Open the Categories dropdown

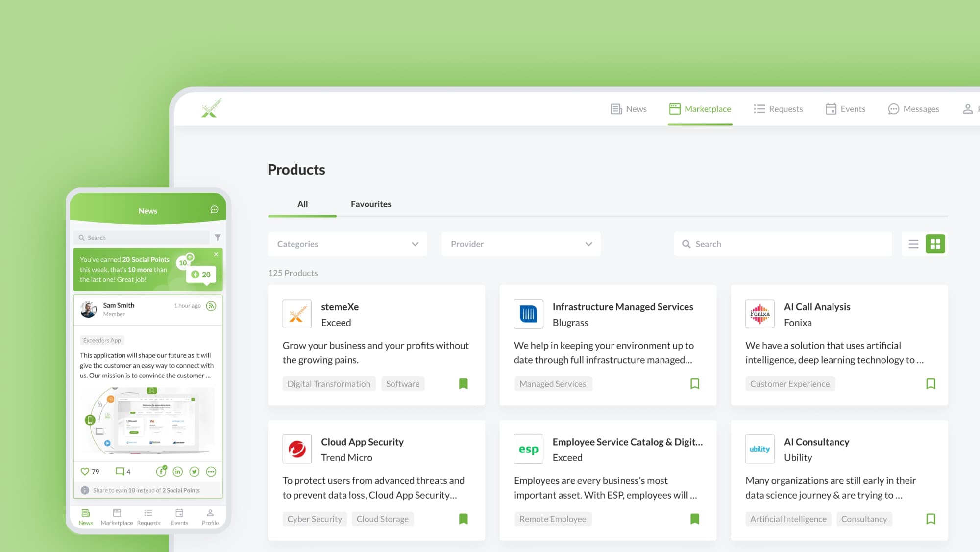[347, 244]
